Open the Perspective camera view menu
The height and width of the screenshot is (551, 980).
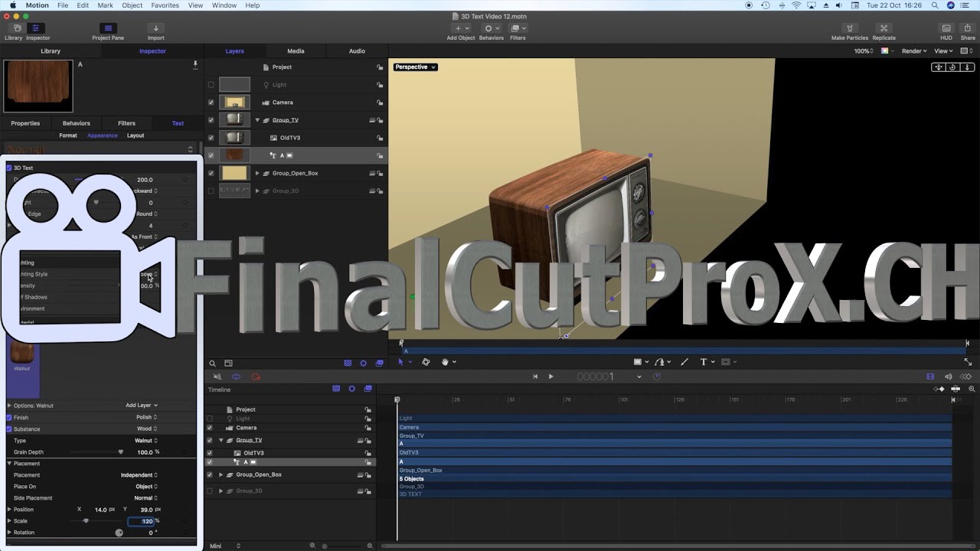(x=415, y=67)
